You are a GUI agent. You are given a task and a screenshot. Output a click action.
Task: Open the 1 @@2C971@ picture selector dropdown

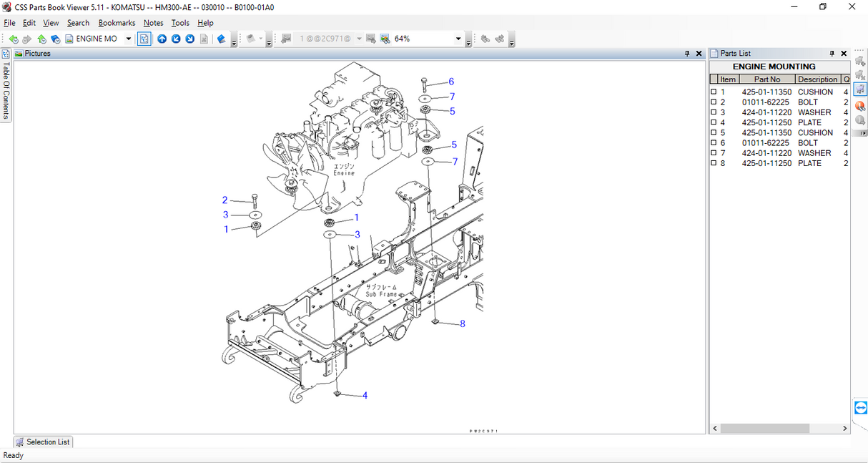pyautogui.click(x=359, y=39)
